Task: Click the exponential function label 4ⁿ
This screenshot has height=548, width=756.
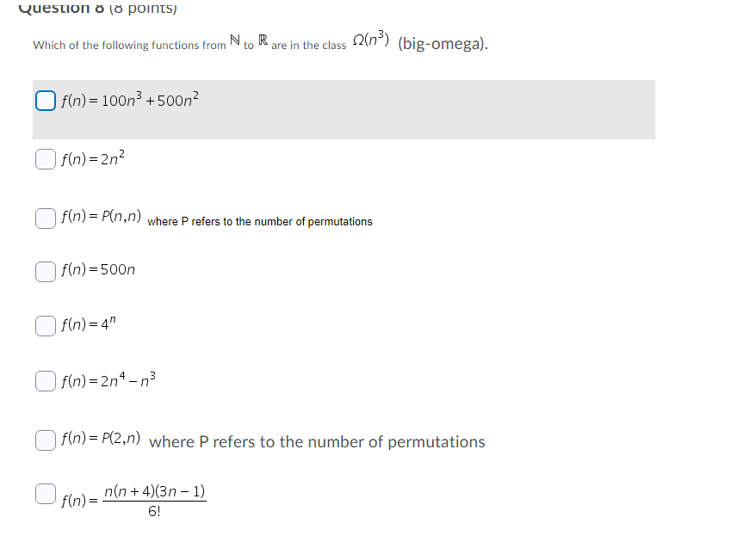Action: [x=89, y=324]
